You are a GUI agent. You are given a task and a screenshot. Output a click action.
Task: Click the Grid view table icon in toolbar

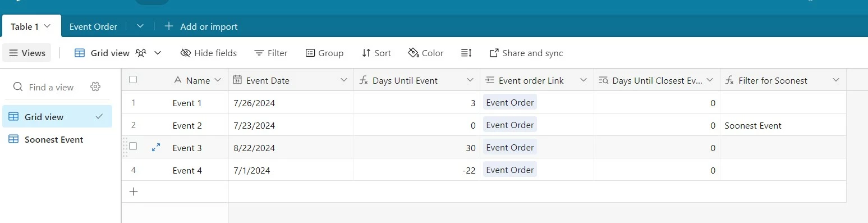tap(80, 53)
